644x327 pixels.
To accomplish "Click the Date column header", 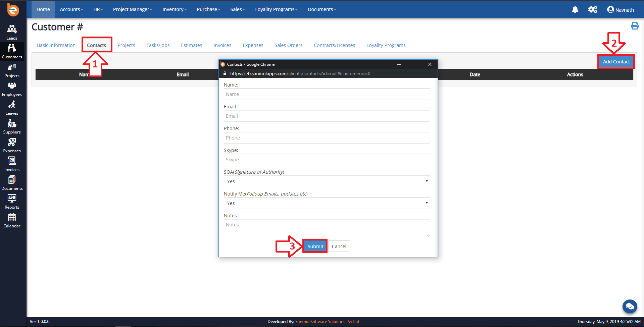I will (x=475, y=74).
